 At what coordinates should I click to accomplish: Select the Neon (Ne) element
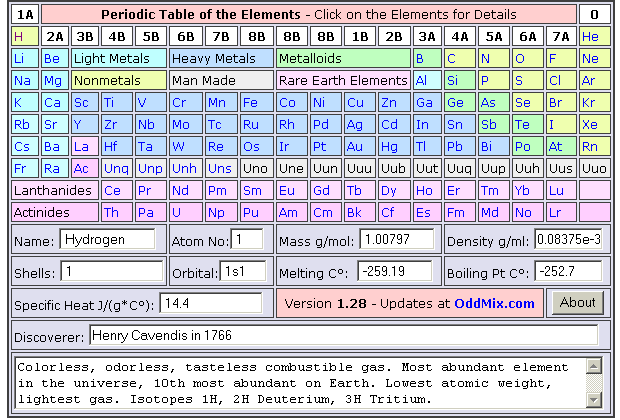(x=595, y=59)
